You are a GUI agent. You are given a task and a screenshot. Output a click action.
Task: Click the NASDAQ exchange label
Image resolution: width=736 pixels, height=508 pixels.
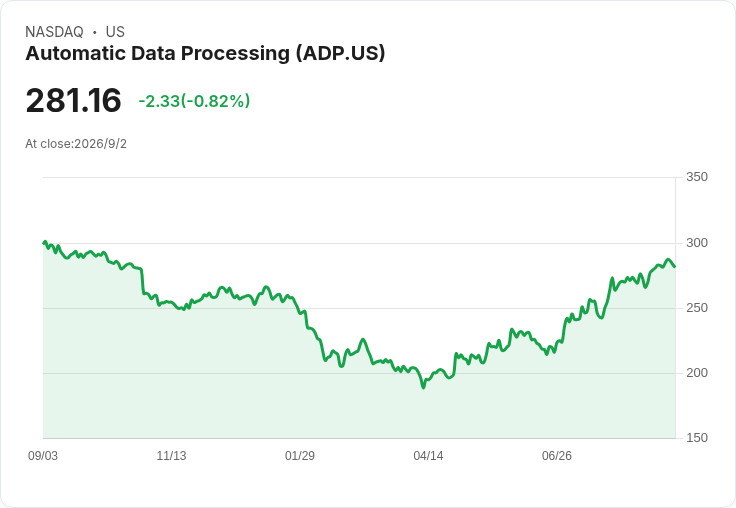click(x=54, y=32)
